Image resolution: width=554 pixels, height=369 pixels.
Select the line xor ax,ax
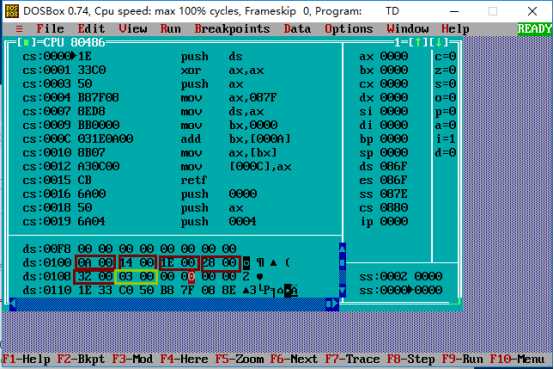[x=143, y=70]
